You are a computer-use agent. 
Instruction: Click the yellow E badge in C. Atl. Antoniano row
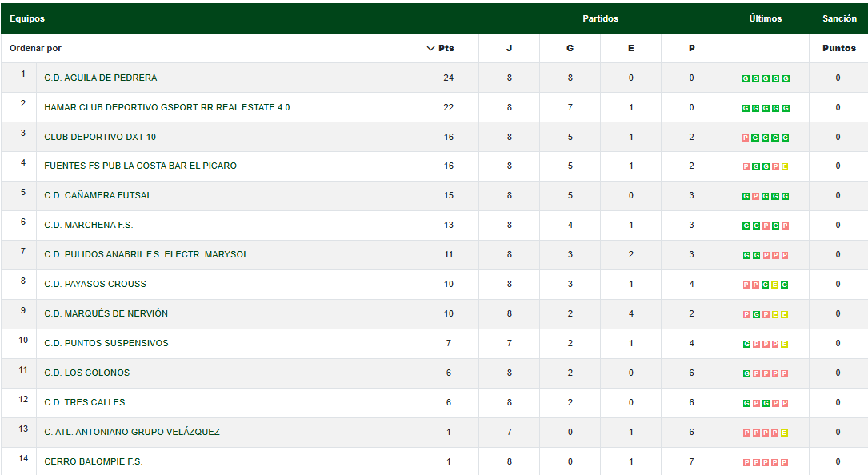pyautogui.click(x=786, y=433)
